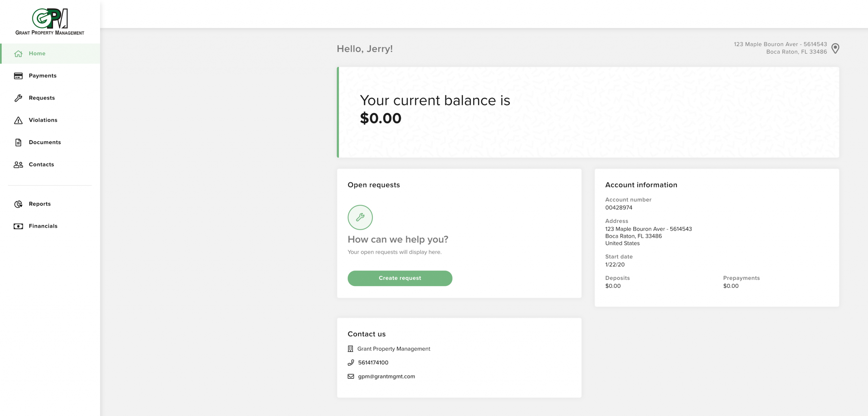
Task: Open the Documents page
Action: [x=45, y=142]
